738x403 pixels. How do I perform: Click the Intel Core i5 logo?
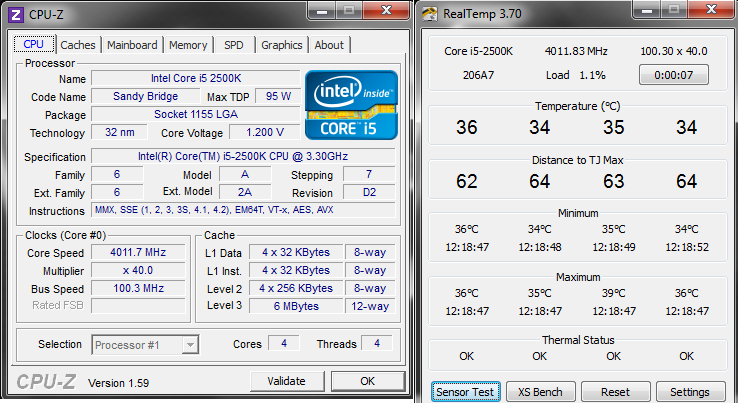pos(350,104)
